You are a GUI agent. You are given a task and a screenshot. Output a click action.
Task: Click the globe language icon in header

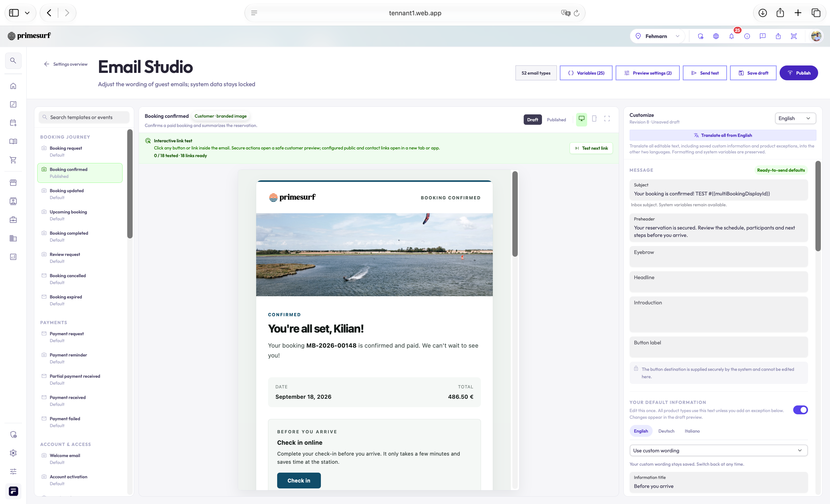[x=716, y=36]
